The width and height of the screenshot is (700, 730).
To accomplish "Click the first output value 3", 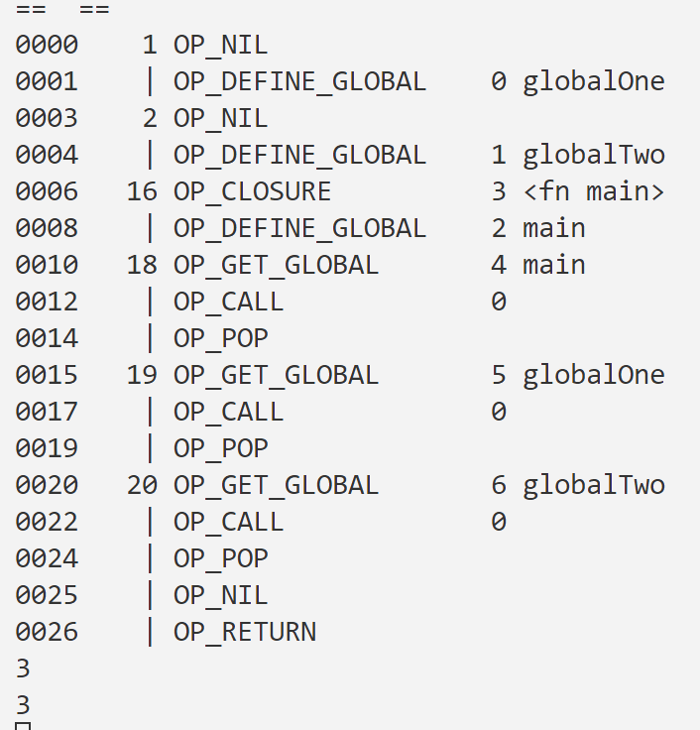I will click(23, 669).
